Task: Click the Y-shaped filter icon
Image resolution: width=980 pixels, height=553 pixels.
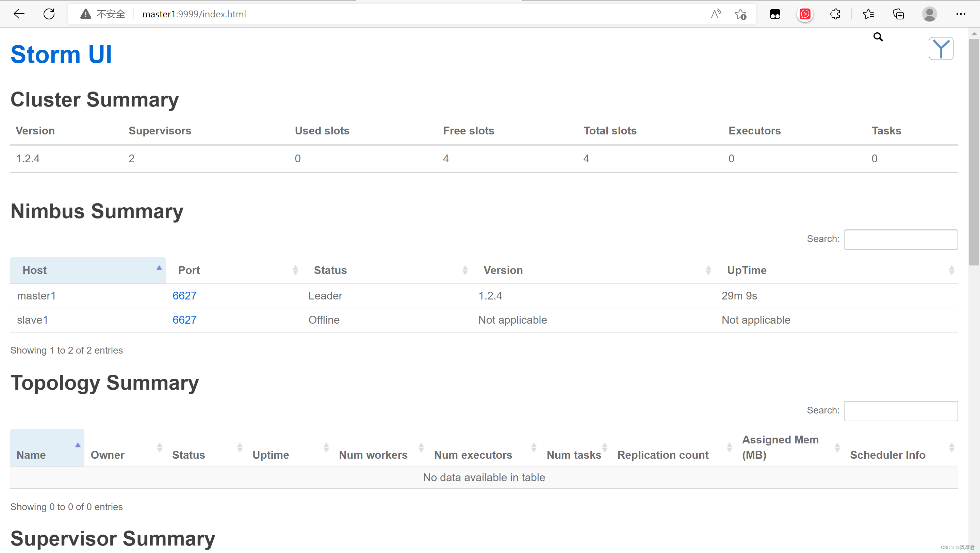Action: (941, 48)
